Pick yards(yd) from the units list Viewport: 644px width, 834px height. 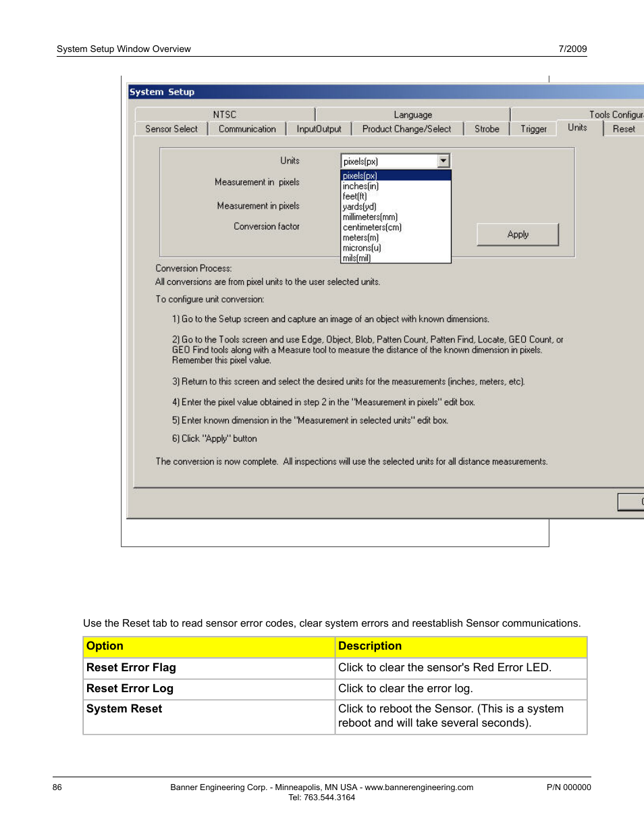point(396,207)
